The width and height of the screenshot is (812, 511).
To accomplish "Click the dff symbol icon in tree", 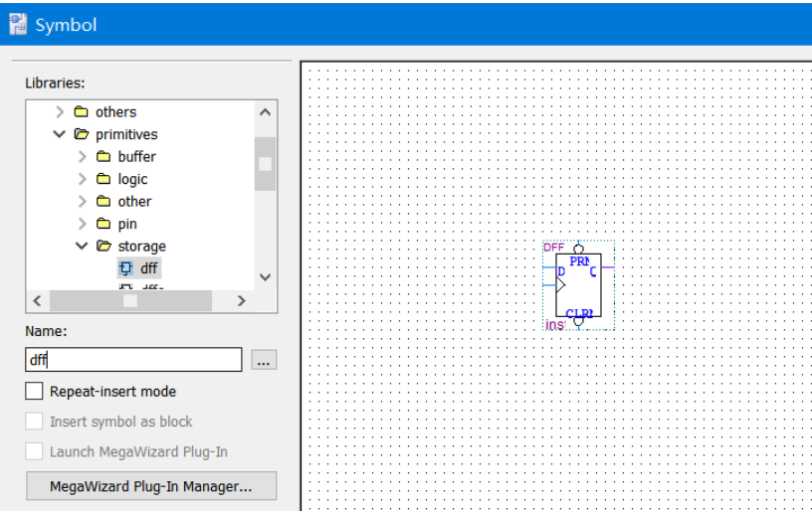I will click(x=125, y=267).
